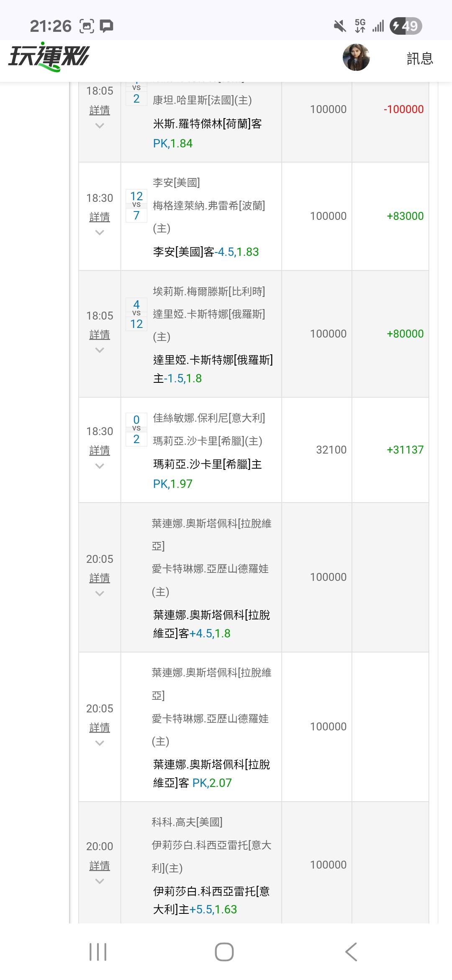This screenshot has height=980, width=452.
Task: Expand chevron under 18:30 沙卡里 match
Action: coord(100,466)
